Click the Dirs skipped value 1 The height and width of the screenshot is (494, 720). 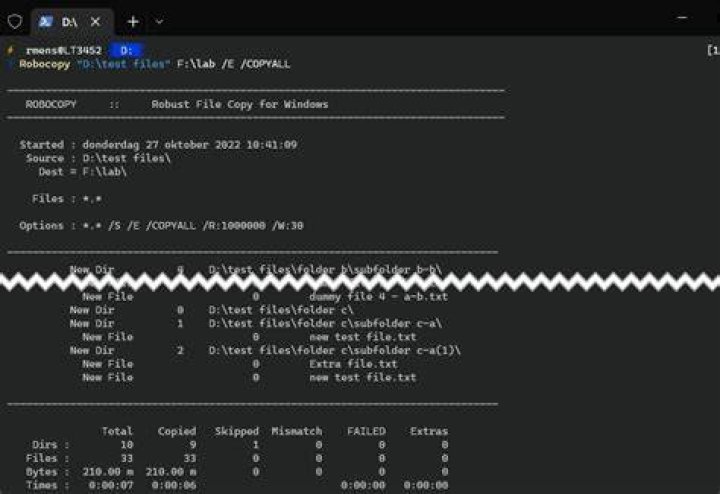(256, 444)
